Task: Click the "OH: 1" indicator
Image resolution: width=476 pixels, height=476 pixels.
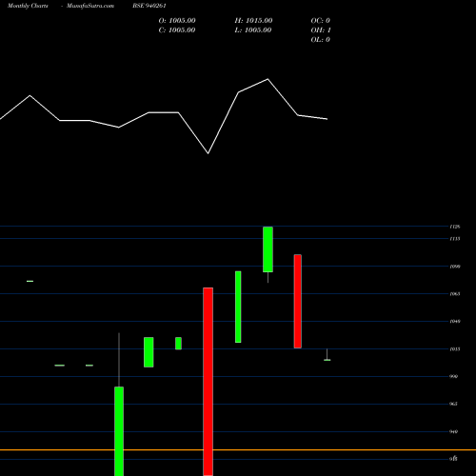Action: pyautogui.click(x=321, y=30)
